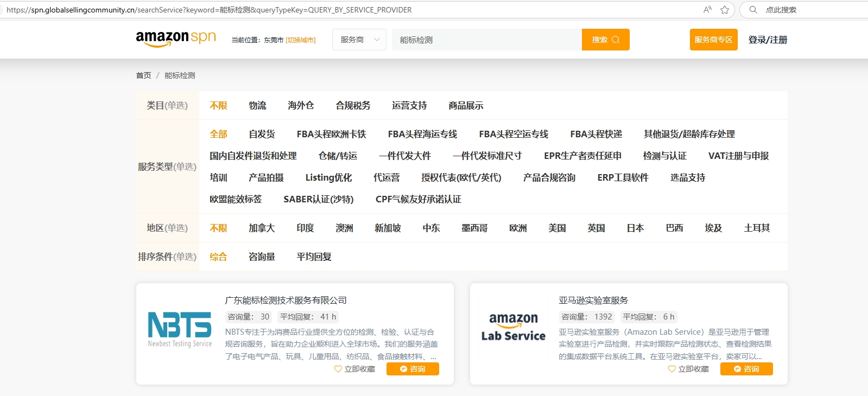The height and width of the screenshot is (396, 868).
Task: Click the orange 搜索 button
Action: click(x=605, y=40)
